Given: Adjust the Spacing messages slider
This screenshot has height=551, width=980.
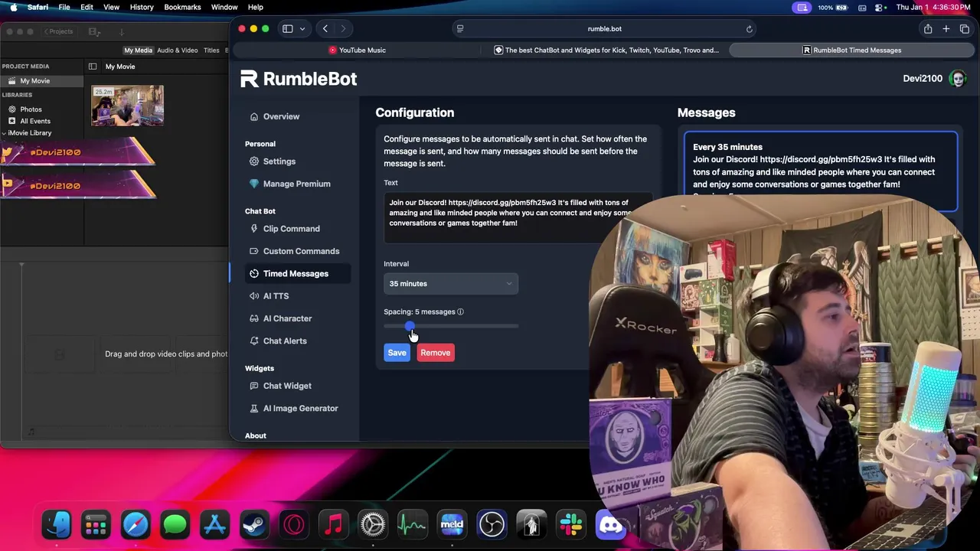Looking at the screenshot, I should [451, 326].
